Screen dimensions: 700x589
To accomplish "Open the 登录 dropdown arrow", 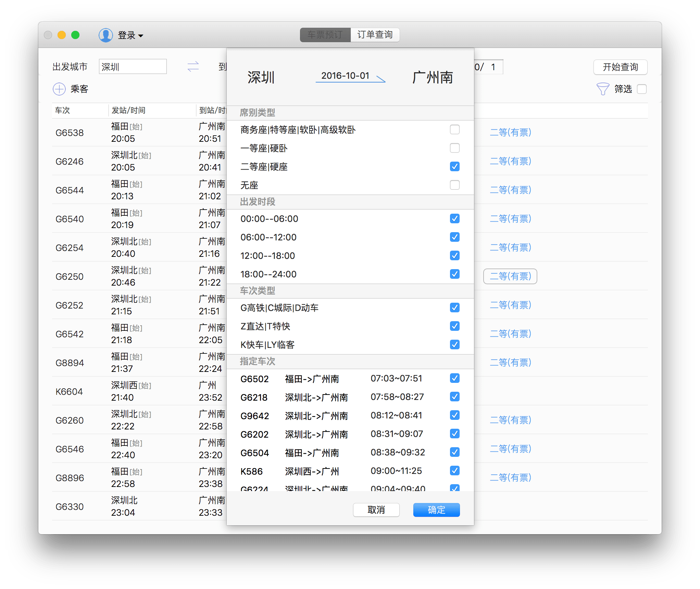I will pyautogui.click(x=140, y=36).
